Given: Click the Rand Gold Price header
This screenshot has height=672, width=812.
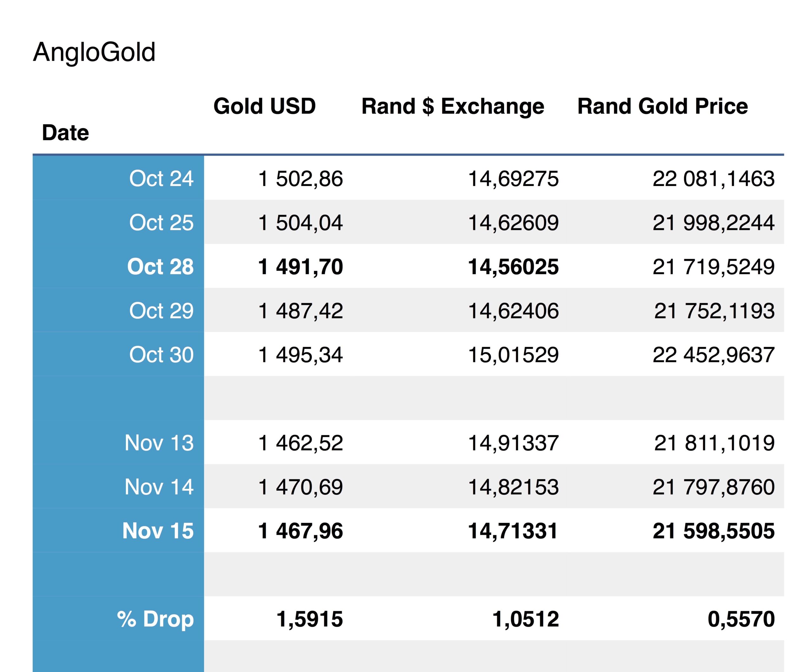Looking at the screenshot, I should 662,106.
